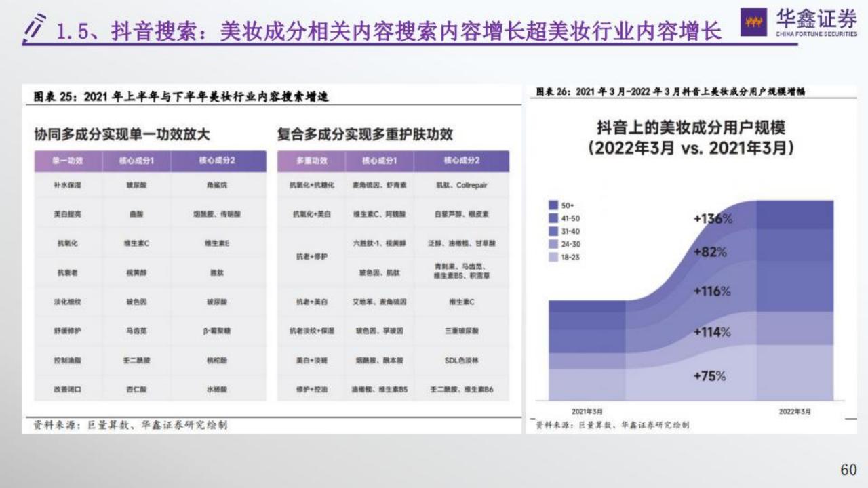Click the 18-23 legend color square
Screen dimensions: 868x488
point(553,257)
